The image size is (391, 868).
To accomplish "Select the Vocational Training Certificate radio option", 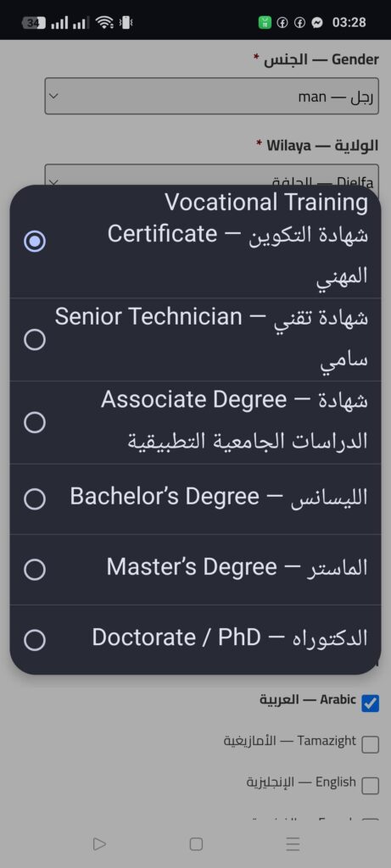I will pos(195,242).
